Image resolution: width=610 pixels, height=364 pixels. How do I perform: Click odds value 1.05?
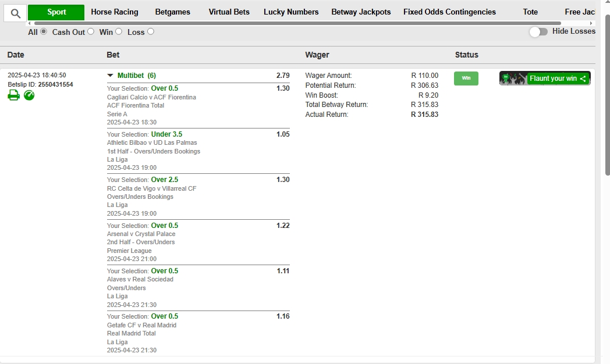coord(283,134)
